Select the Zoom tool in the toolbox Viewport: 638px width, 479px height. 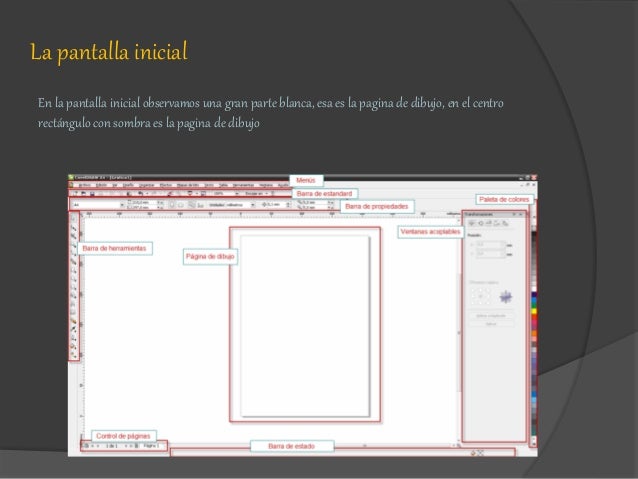[x=73, y=246]
